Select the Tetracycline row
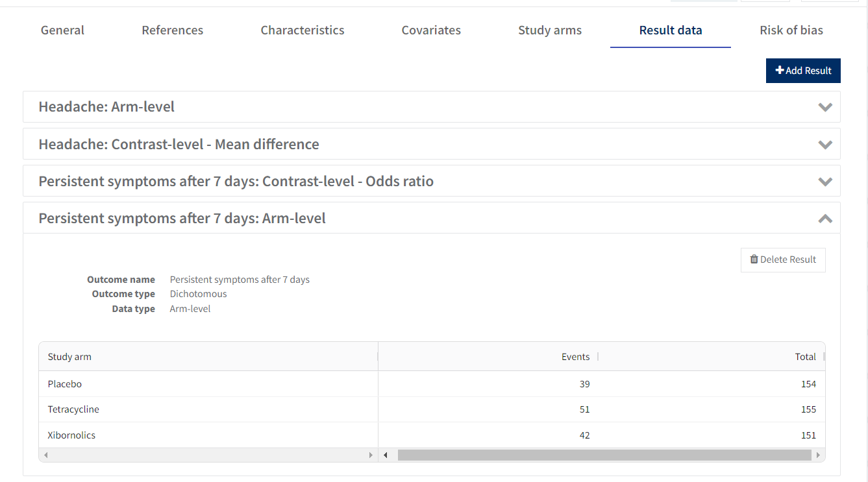868x482 pixels. [x=73, y=409]
